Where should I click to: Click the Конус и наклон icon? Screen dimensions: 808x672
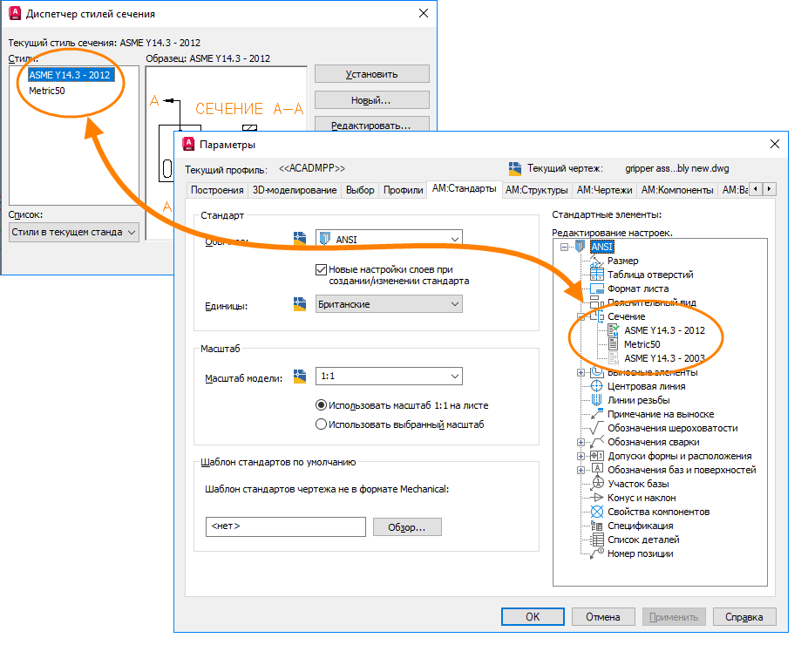[597, 498]
